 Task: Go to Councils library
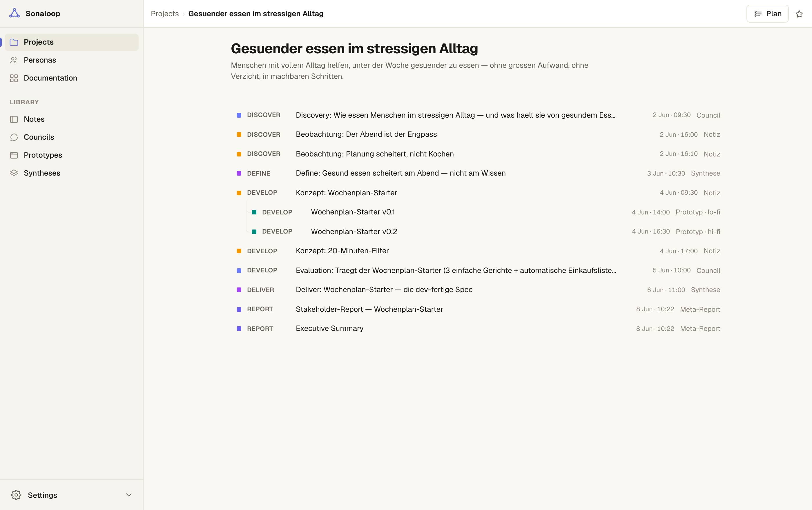72,137
